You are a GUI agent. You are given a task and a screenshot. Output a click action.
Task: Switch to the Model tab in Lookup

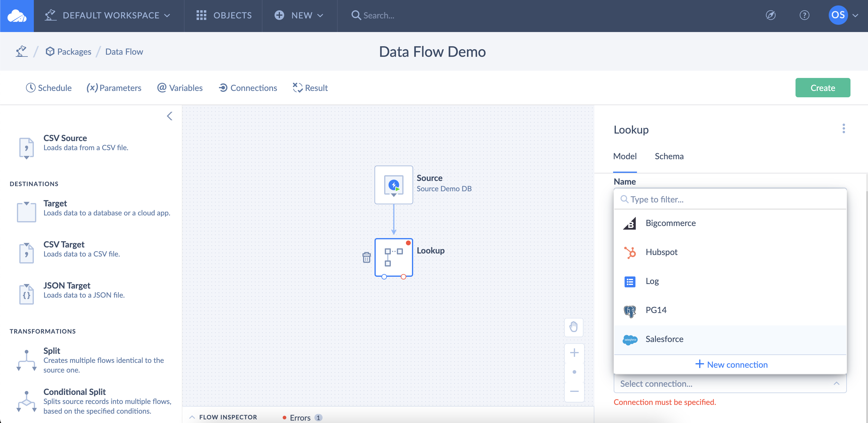click(x=625, y=156)
